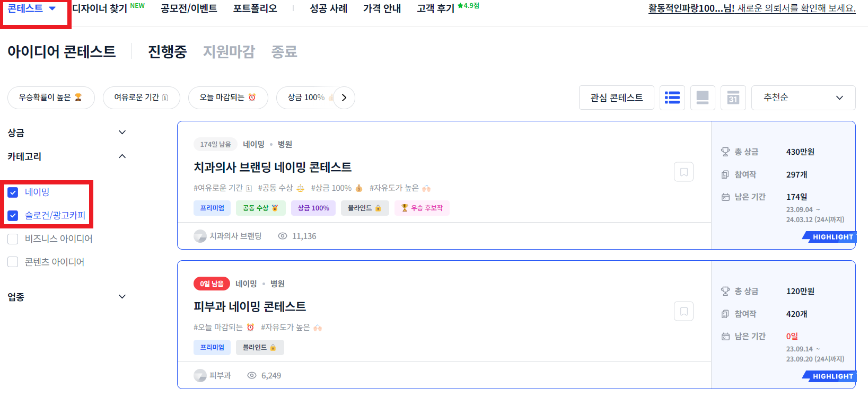Click red 0일 남음 badge
This screenshot has width=868, height=397.
click(212, 284)
